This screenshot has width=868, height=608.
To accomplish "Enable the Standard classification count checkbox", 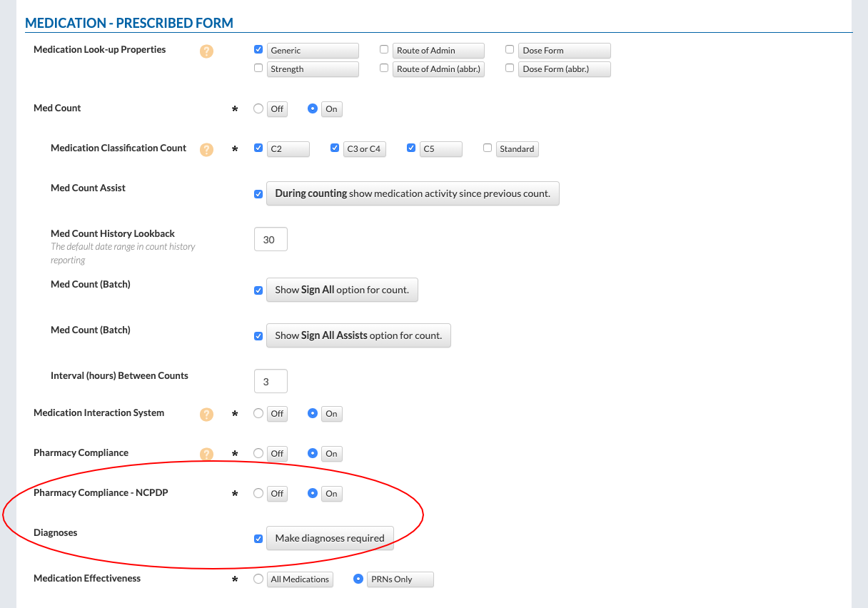I will [x=488, y=148].
